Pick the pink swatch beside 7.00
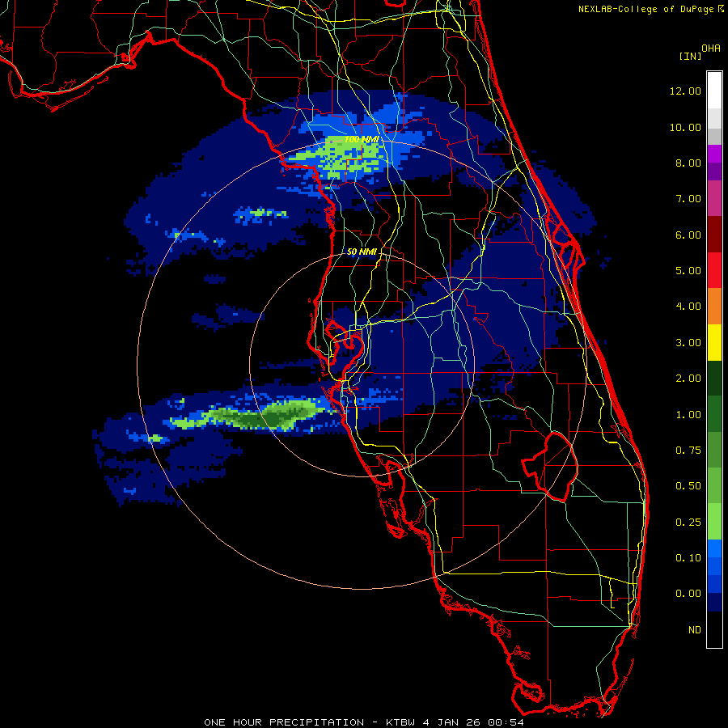The height and width of the screenshot is (728, 728). tap(714, 198)
